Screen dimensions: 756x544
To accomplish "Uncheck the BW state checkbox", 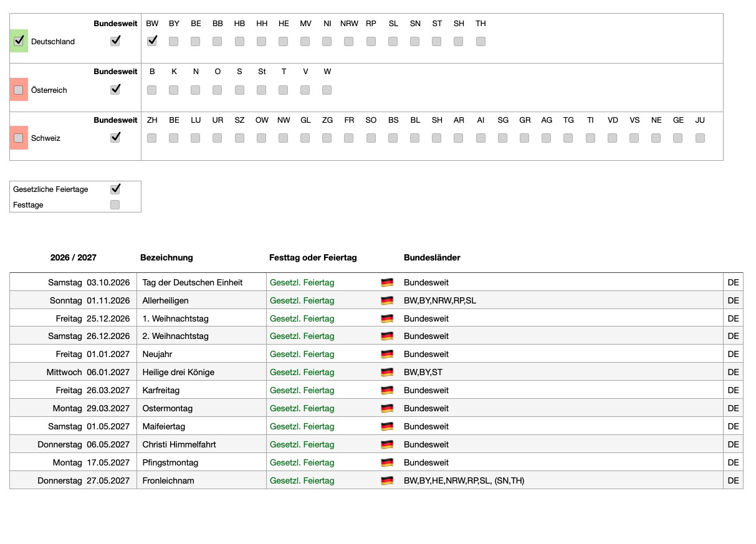I will tap(152, 41).
